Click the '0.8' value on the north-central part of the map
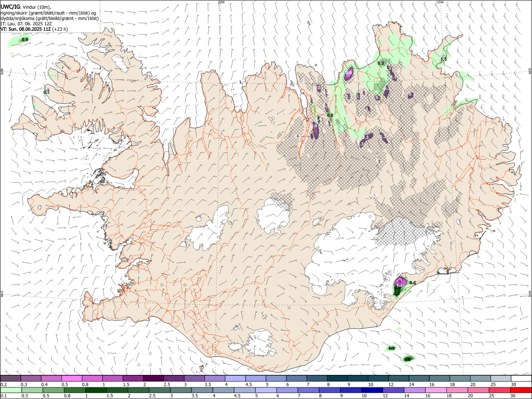Viewport: 532px width, 399px height. (330, 115)
